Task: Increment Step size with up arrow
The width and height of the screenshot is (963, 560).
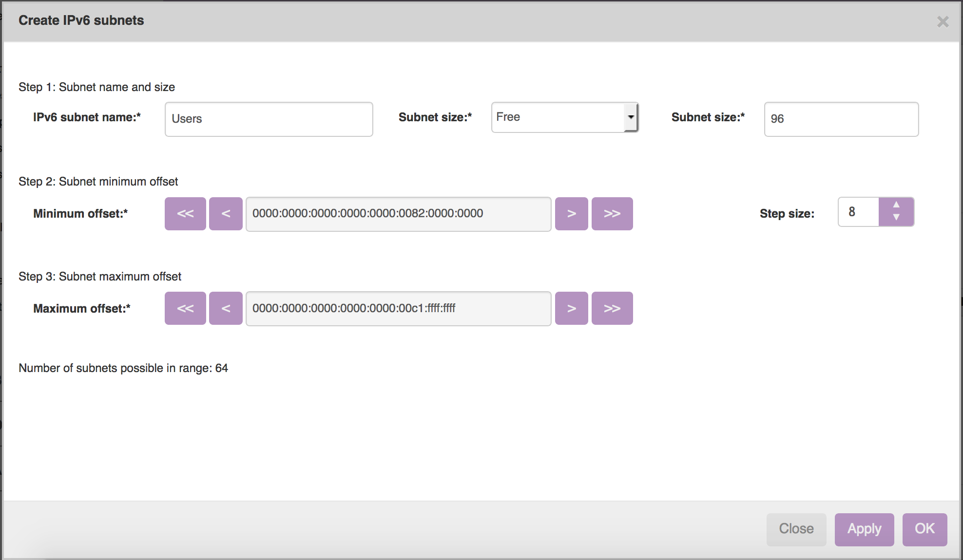Action: (896, 205)
